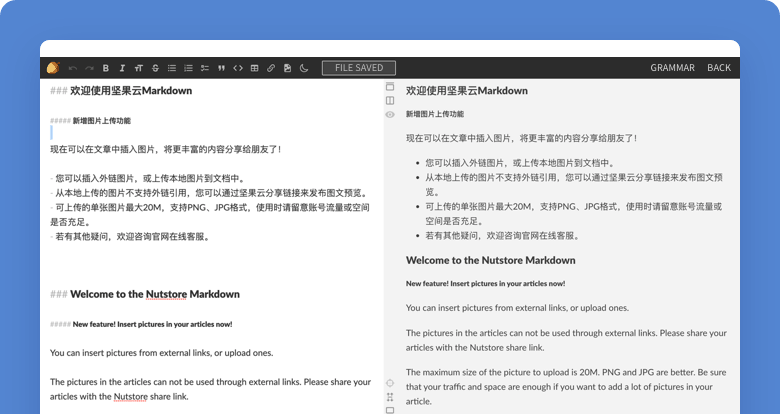Redo the last undone edit
780x414 pixels.
[89, 68]
